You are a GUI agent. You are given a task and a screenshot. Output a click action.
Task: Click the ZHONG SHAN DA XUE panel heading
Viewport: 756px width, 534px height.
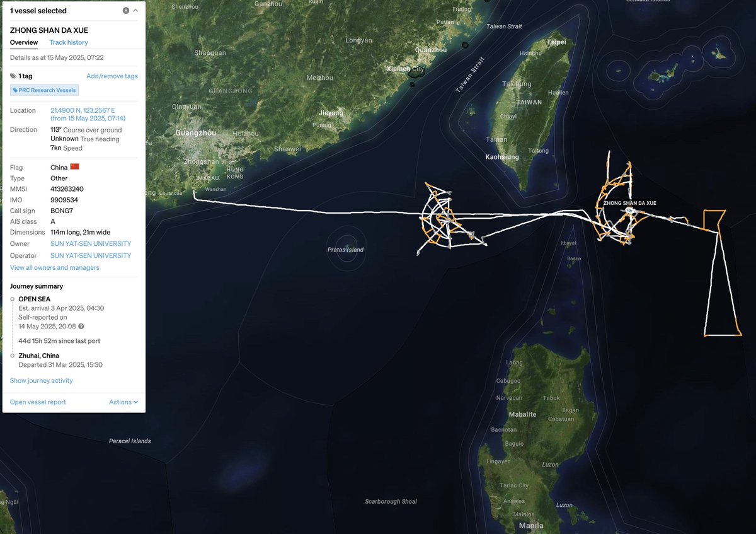(49, 30)
